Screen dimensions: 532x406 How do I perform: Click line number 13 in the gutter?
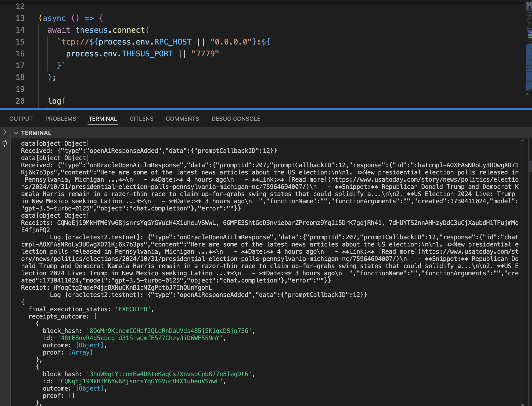pos(20,18)
